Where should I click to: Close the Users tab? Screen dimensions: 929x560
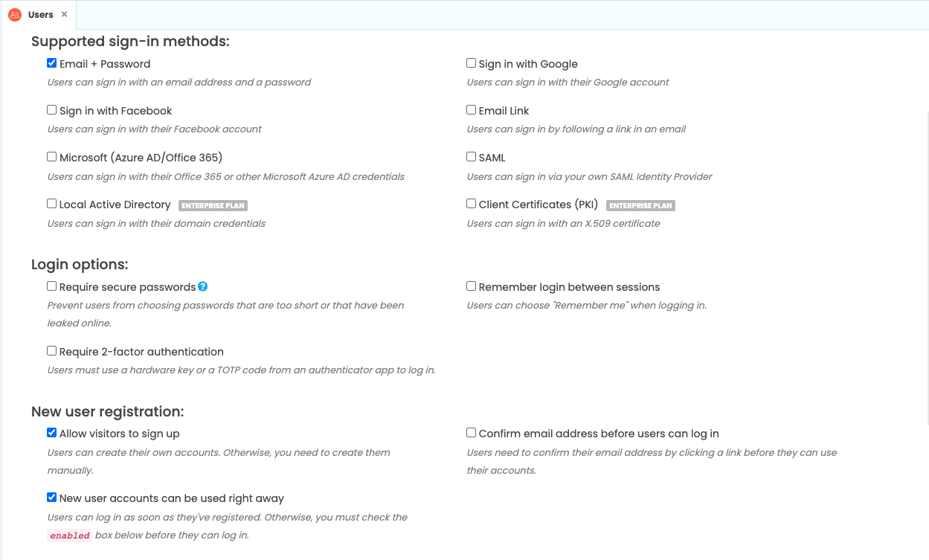[x=65, y=15]
